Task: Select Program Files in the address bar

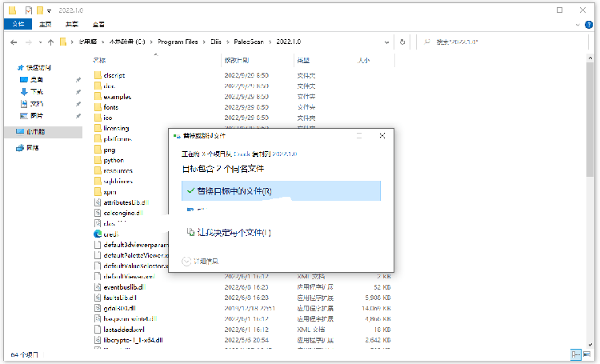Action: click(x=178, y=42)
